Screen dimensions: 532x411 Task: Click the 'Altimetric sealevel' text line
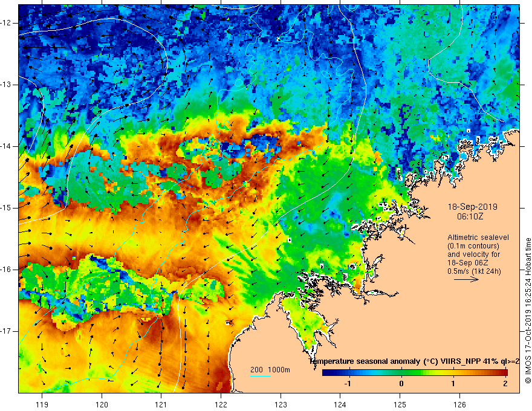[478, 238]
